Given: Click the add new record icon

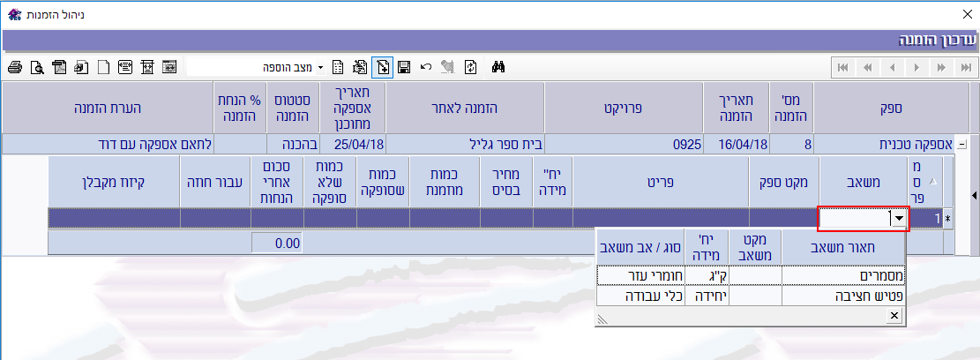Looking at the screenshot, I should [x=382, y=67].
